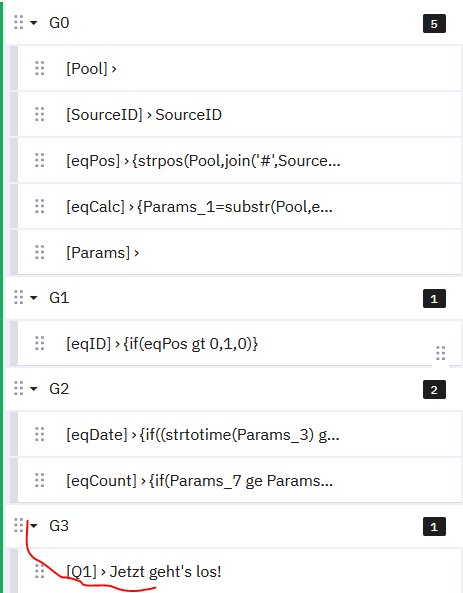Click the question count badge of G0
The image size is (463, 593).
click(434, 24)
